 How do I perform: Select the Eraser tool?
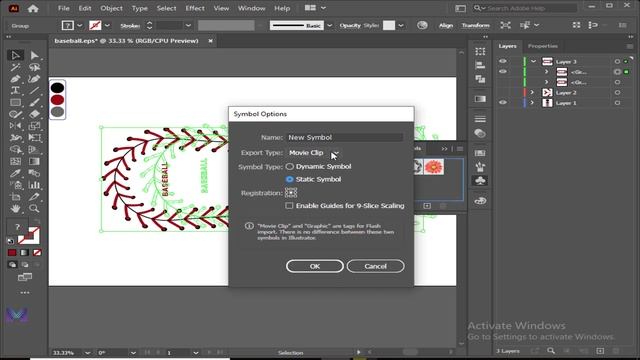pyautogui.click(x=34, y=114)
